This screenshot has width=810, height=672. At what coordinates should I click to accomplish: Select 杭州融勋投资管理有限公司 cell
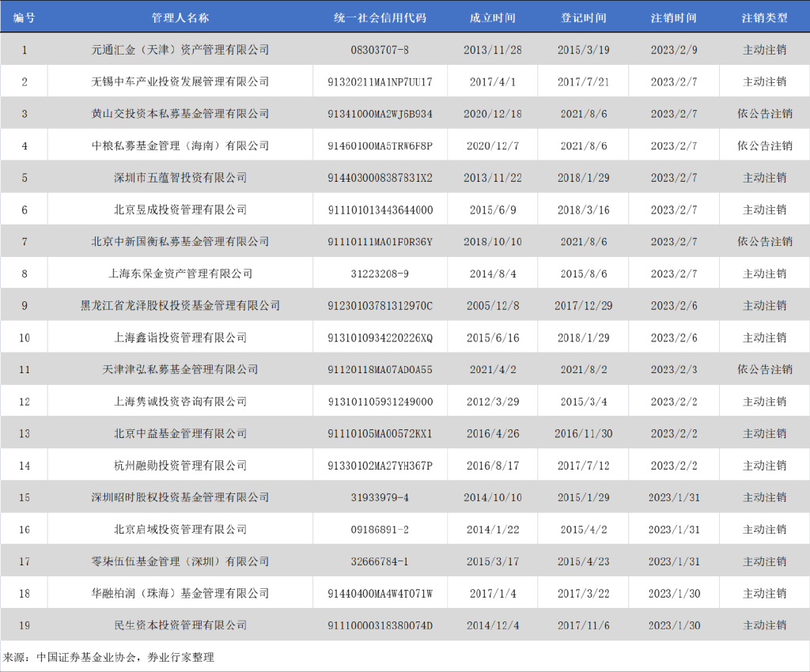(180, 466)
